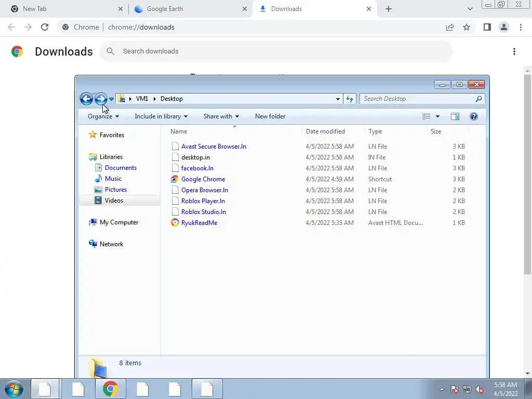Image resolution: width=532 pixels, height=399 pixels.
Task: Select the Opera Browser.ln file
Action: pyautogui.click(x=205, y=190)
